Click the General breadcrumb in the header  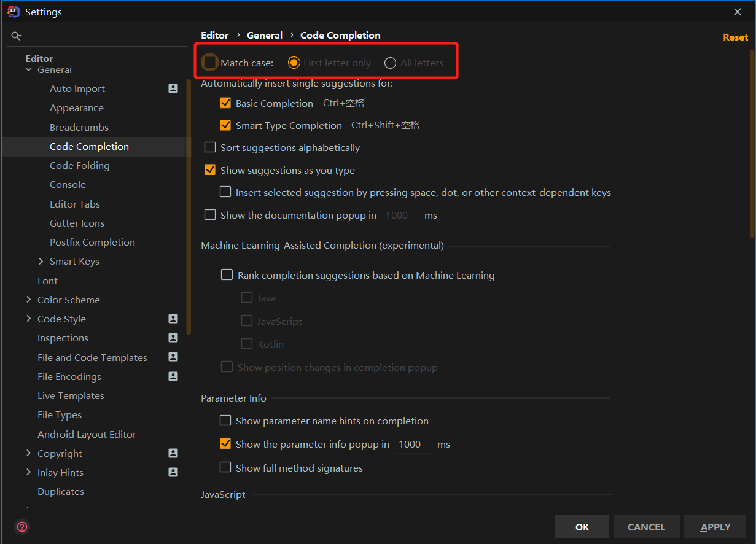coord(265,35)
